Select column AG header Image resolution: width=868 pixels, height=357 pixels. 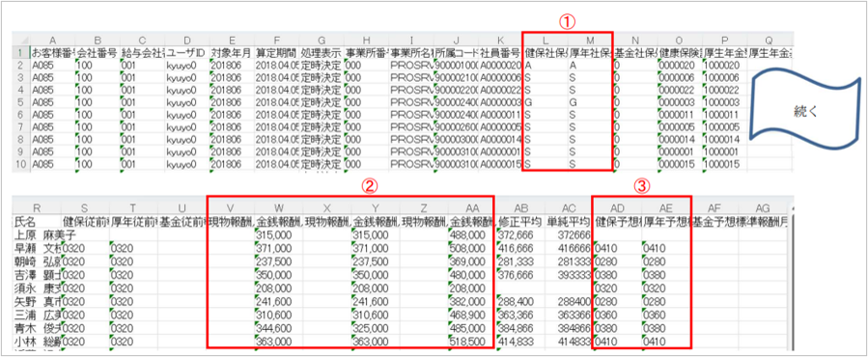(x=762, y=208)
